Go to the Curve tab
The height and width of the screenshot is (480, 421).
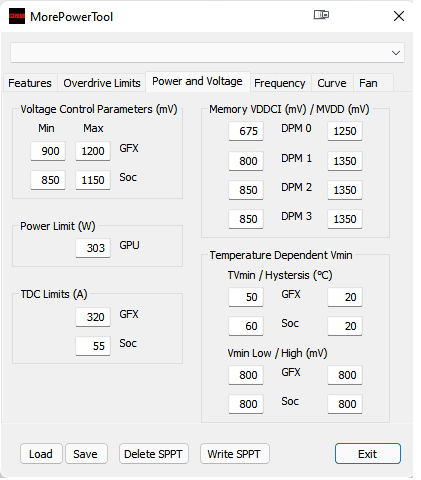pos(332,83)
